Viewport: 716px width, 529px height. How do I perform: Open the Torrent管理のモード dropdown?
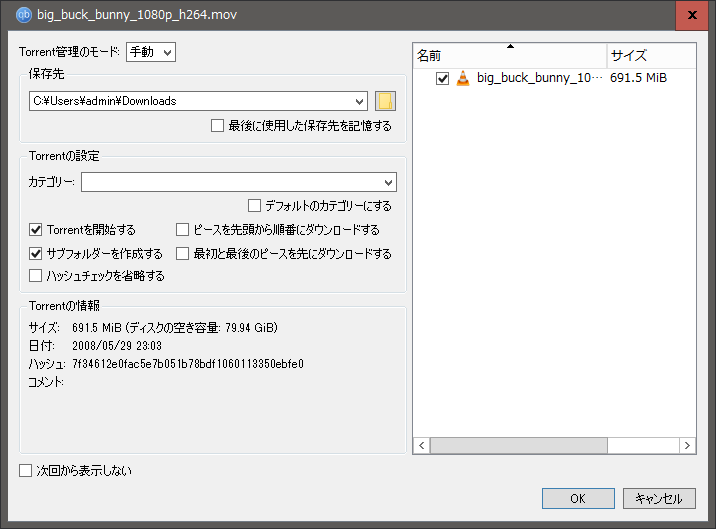click(x=150, y=51)
